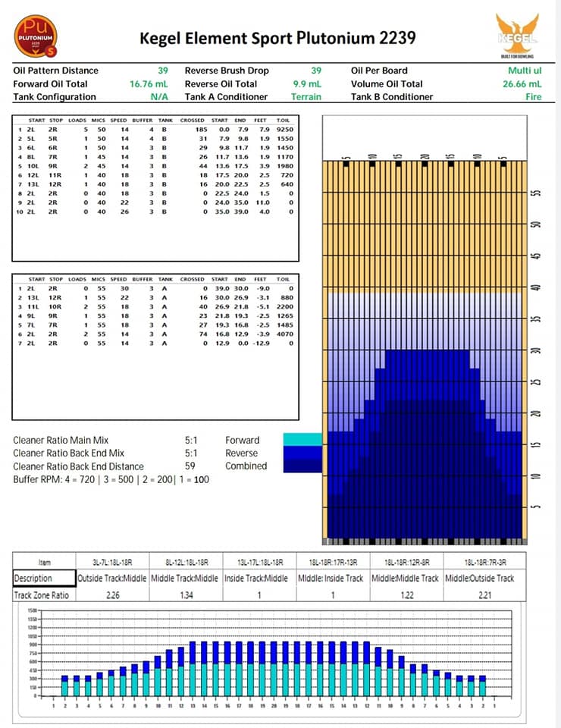Select the Forward legend color swatch
This screenshot has height=728, width=561.
click(x=302, y=439)
